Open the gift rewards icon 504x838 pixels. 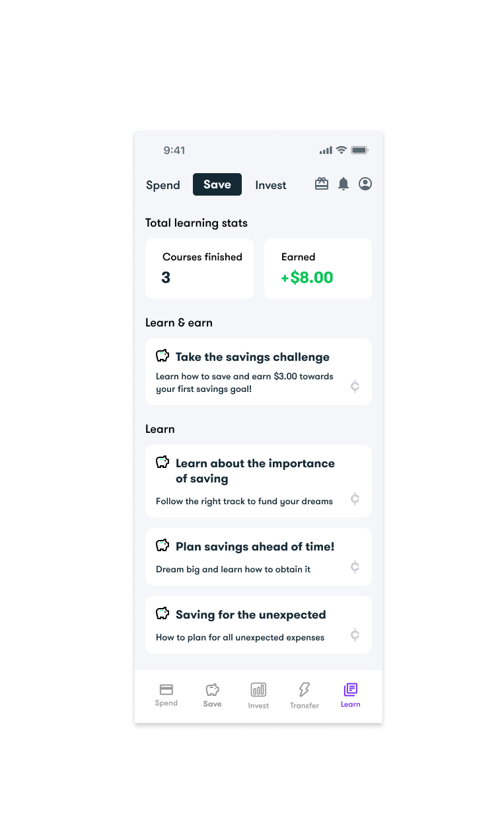coord(322,184)
